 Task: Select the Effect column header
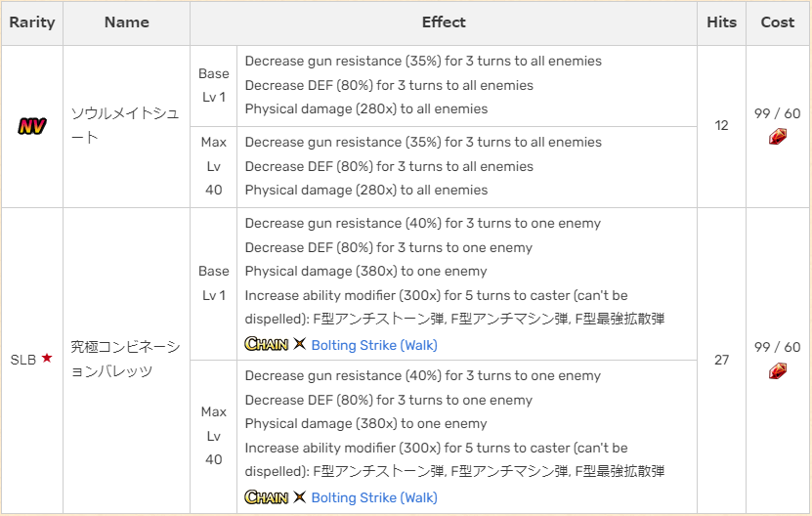pyautogui.click(x=444, y=22)
